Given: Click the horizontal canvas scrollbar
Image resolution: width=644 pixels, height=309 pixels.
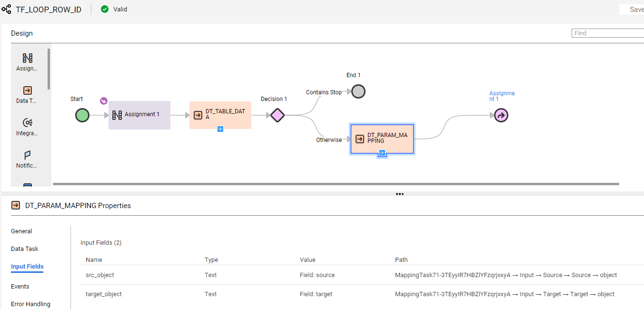Looking at the screenshot, I should (336, 184).
